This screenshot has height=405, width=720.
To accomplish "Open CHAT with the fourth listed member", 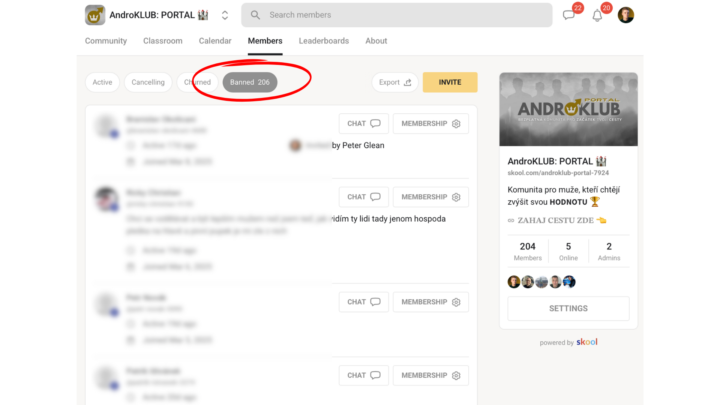I will [364, 375].
